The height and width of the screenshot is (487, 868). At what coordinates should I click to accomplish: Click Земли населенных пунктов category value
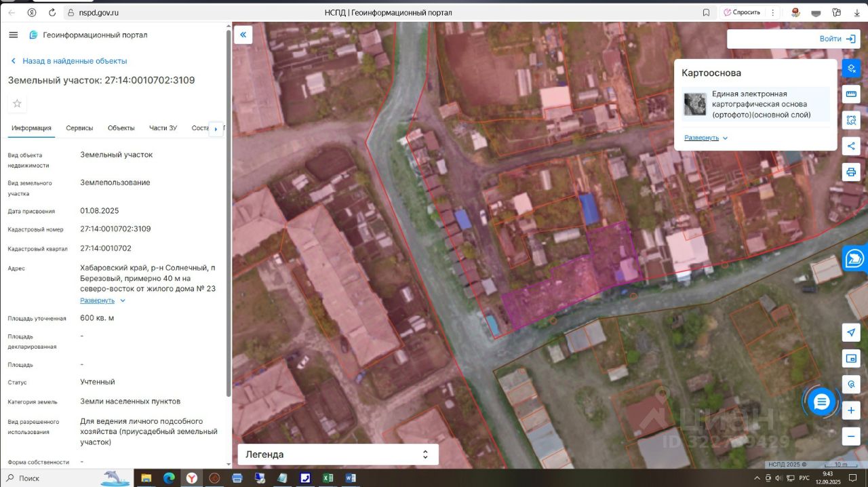click(x=130, y=401)
